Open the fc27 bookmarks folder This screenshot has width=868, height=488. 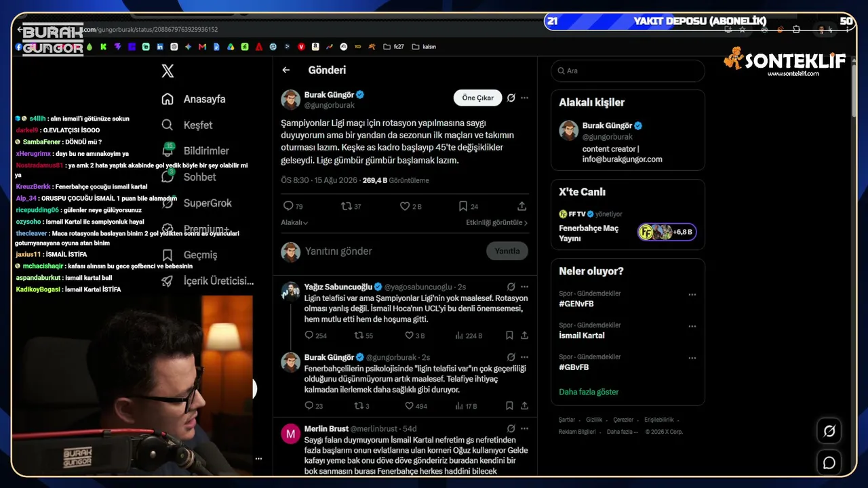(x=393, y=47)
